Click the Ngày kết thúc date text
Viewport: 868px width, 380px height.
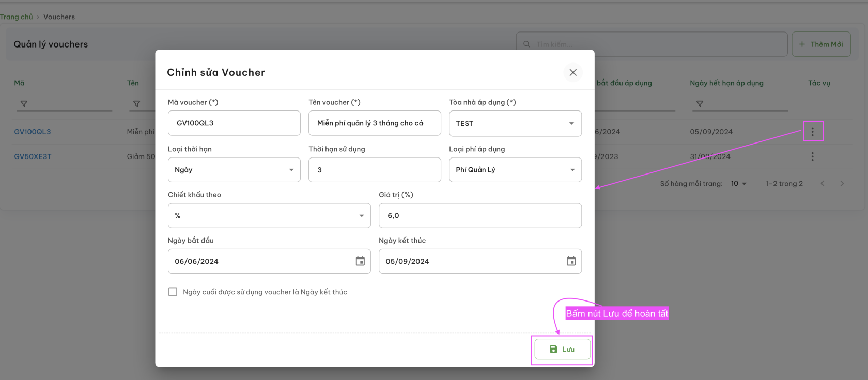point(407,261)
